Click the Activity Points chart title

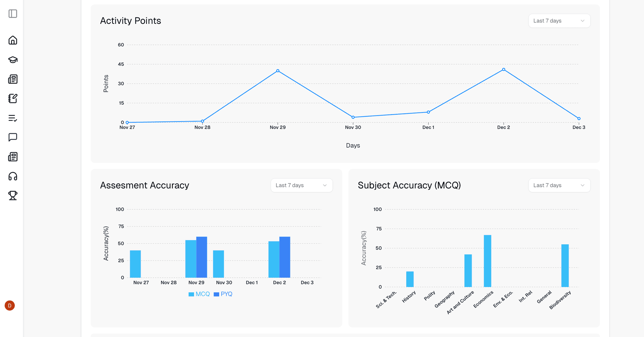point(130,21)
